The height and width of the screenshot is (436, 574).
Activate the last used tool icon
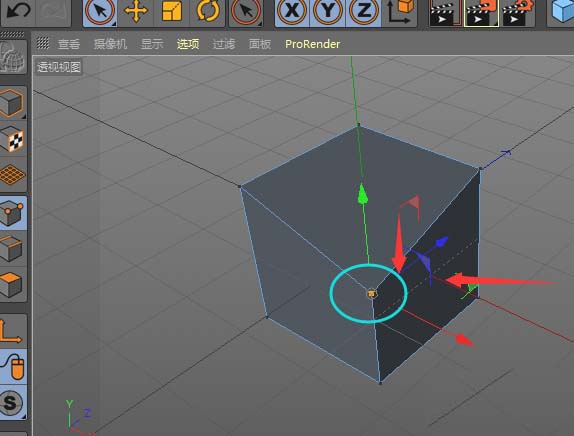click(246, 12)
